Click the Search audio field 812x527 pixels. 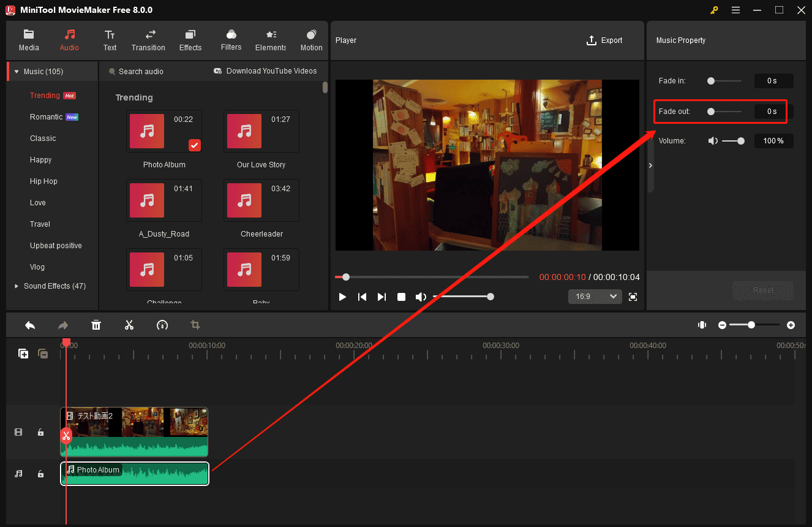pos(141,72)
